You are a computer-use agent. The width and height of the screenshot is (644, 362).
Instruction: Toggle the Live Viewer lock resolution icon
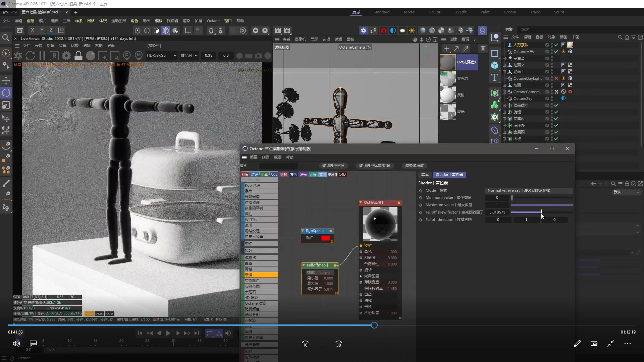[78, 56]
